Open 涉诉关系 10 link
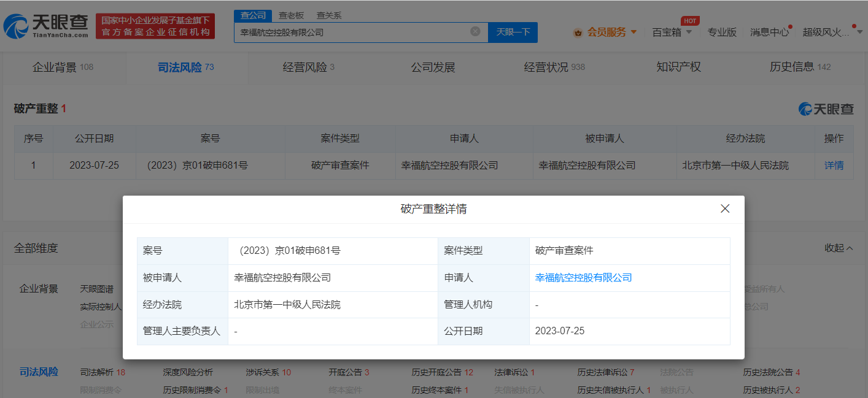This screenshot has width=868, height=398. (268, 372)
